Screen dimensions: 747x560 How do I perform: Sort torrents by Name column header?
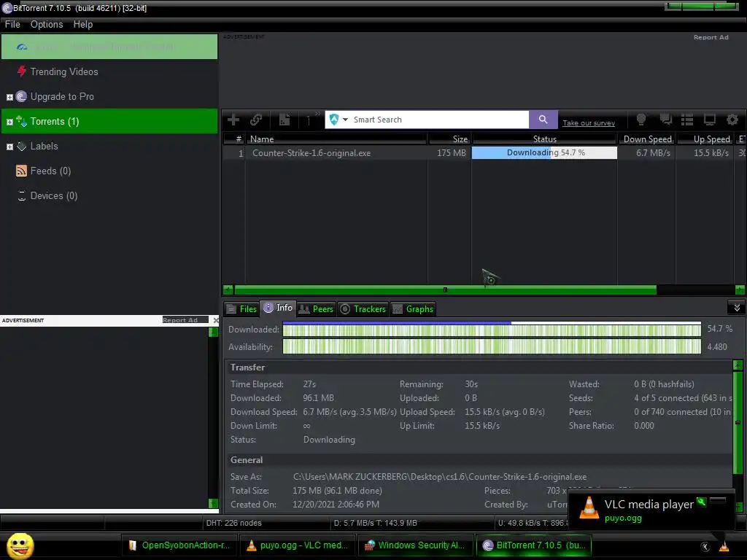click(x=336, y=139)
